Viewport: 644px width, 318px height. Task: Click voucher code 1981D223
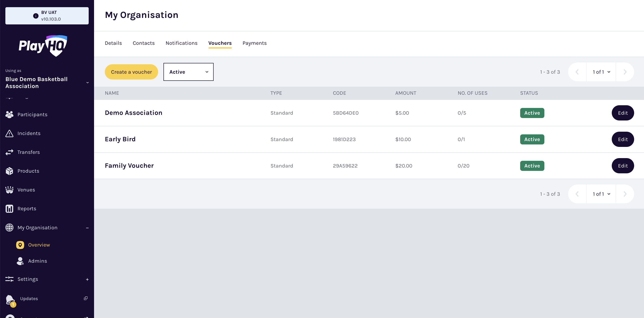pos(344,139)
